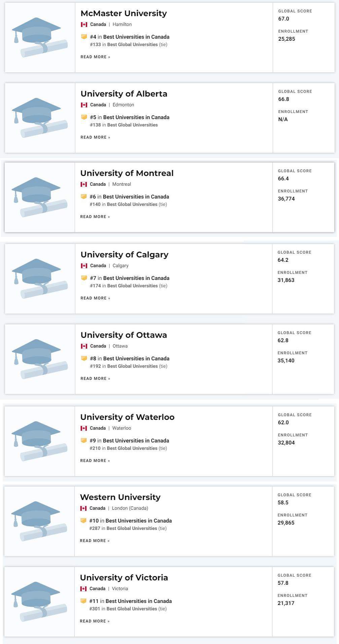Open McMaster University title link

[x=123, y=13]
